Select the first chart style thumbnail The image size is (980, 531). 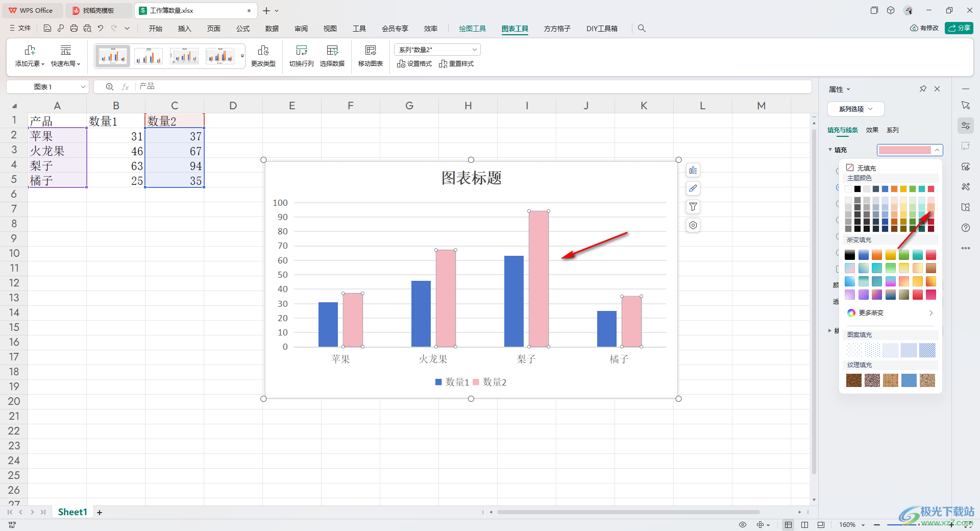pyautogui.click(x=113, y=56)
